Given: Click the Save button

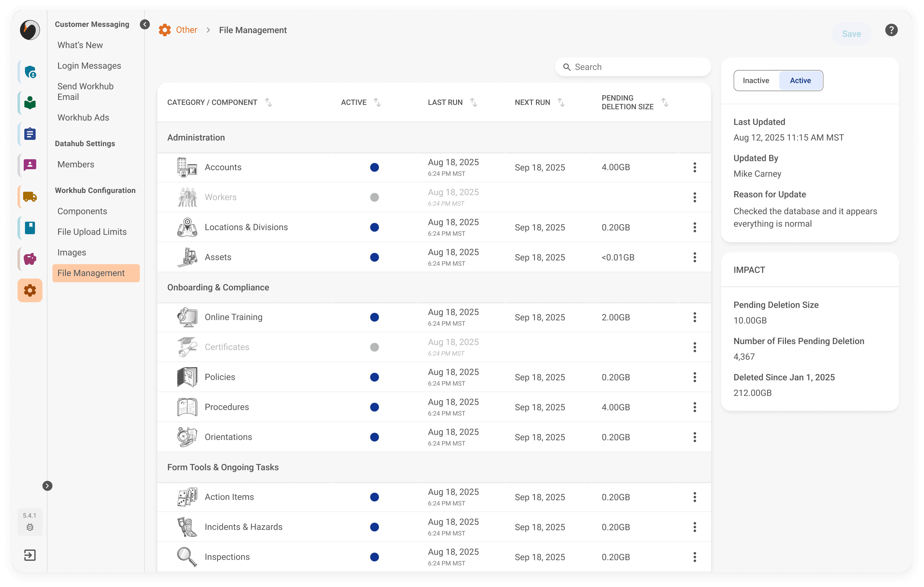Looking at the screenshot, I should coord(851,34).
